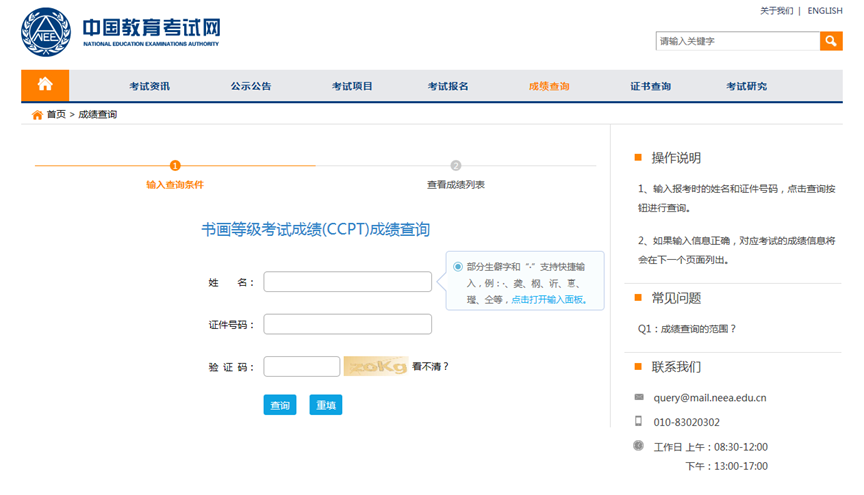Viewport: 864px width, 495px height.
Task: Focus the 姓名 input field
Action: coord(348,282)
